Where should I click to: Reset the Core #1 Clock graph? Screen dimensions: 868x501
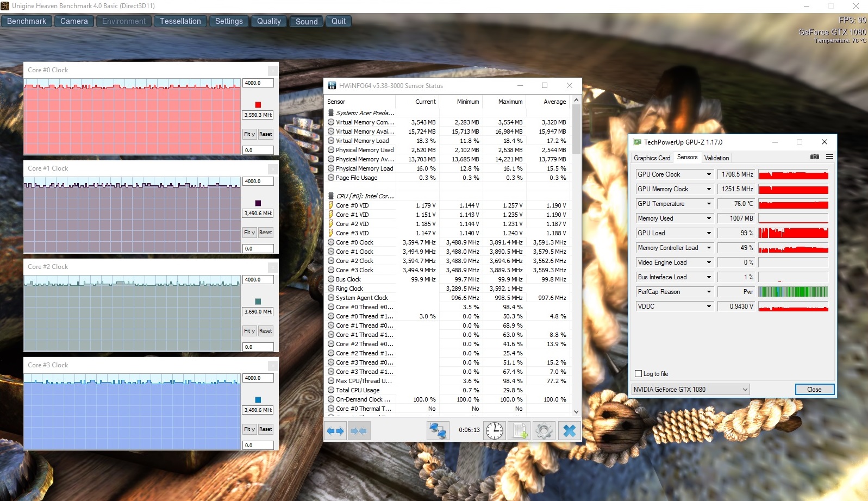(265, 233)
